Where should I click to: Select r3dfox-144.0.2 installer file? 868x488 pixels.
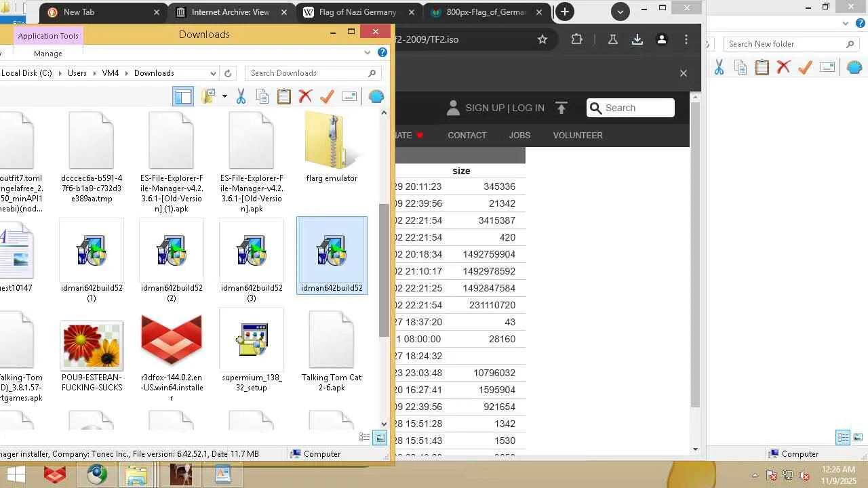coord(172,357)
